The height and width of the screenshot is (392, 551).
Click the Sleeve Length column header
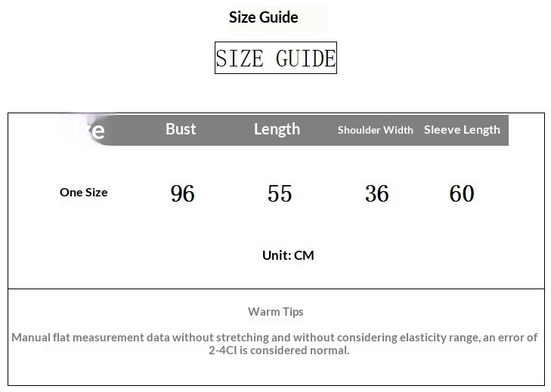(x=462, y=130)
